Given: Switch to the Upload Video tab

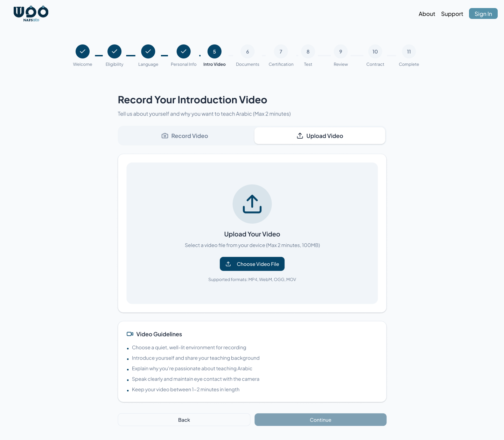Looking at the screenshot, I should point(320,135).
